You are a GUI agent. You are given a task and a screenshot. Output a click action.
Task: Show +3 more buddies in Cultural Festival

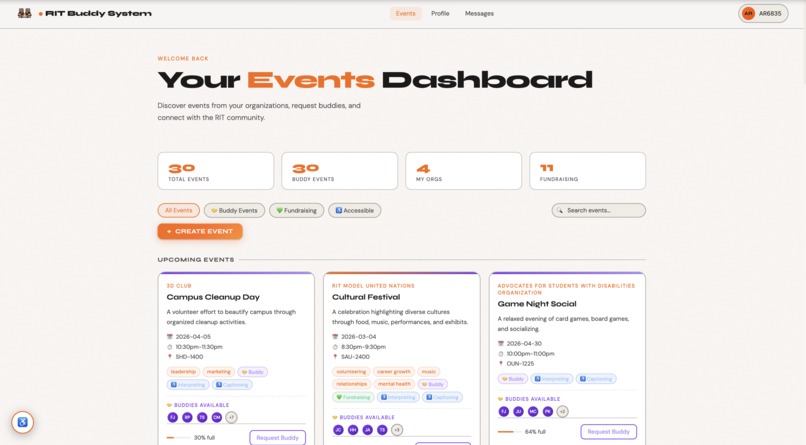tap(397, 430)
